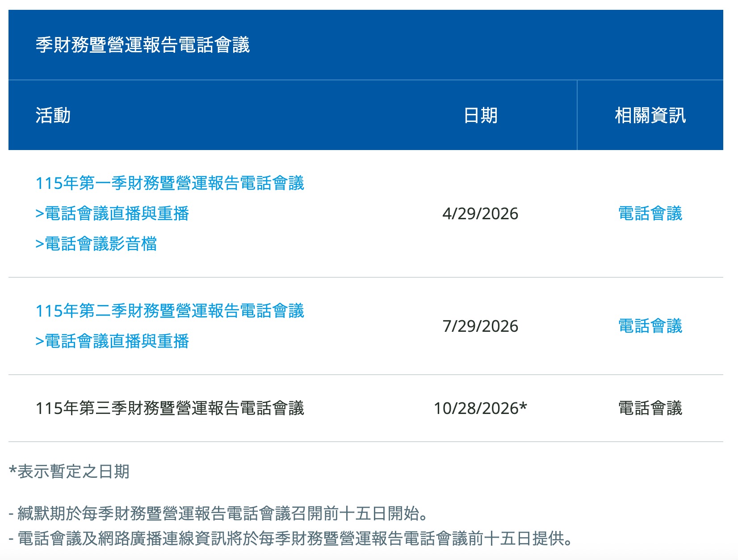Click the 相關資訊 column header
Viewport: 738px width, 560px height.
[650, 115]
